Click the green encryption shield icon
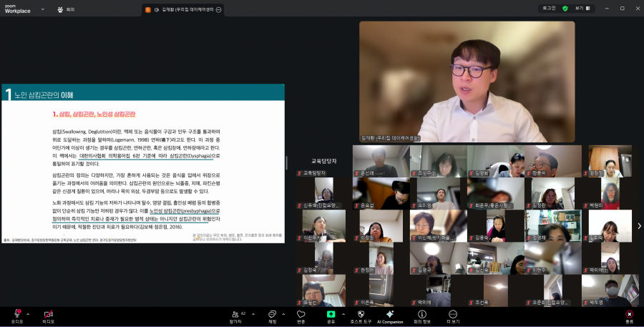 coord(565,8)
